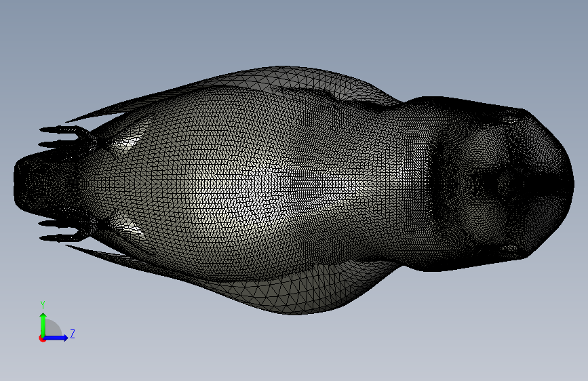
Task: Click the 'Y' label on the axis triad
Action: point(43,305)
